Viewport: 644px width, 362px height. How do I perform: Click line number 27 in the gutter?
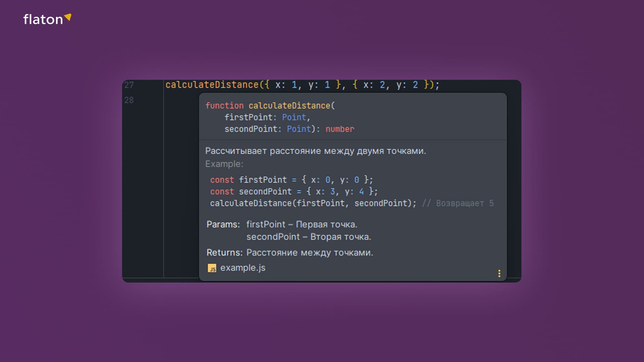129,85
